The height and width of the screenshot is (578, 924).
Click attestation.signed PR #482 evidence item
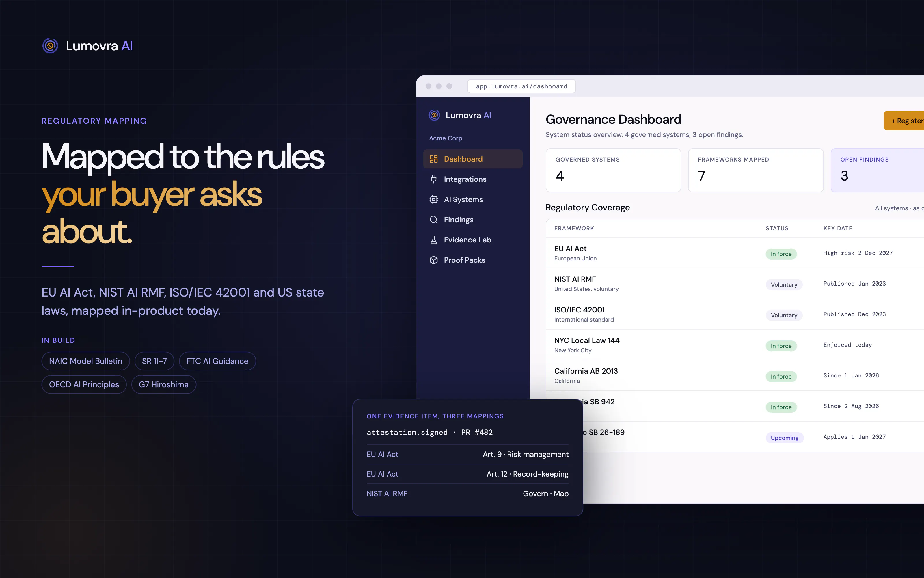430,432
